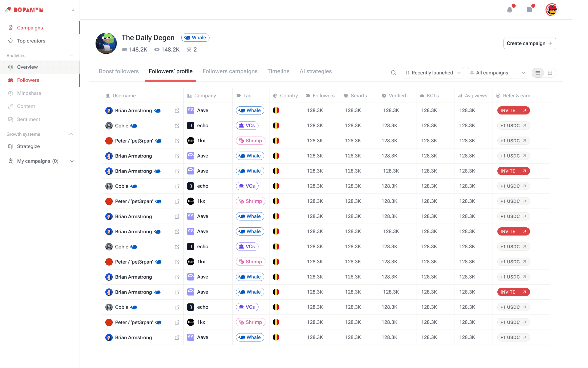The height and width of the screenshot is (368, 588).
Task: Click the Create campaign button
Action: coord(529,43)
